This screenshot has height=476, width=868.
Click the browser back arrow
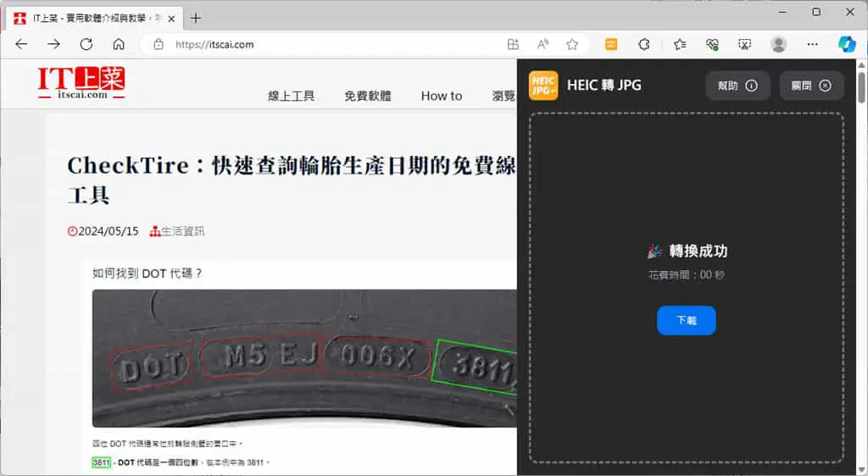(21, 44)
